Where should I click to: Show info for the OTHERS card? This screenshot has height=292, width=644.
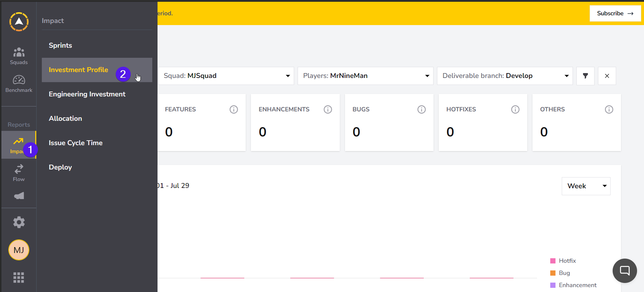[609, 110]
